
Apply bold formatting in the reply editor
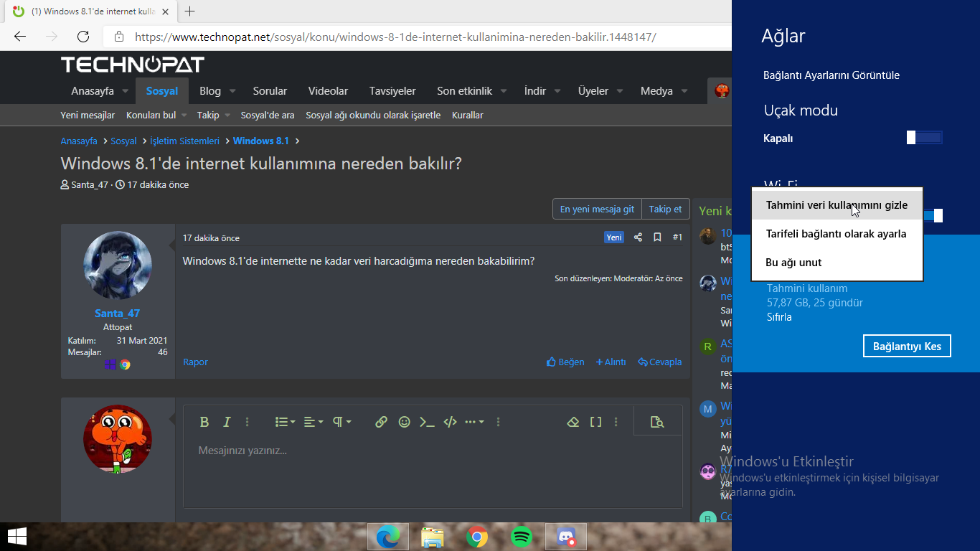[x=204, y=422]
